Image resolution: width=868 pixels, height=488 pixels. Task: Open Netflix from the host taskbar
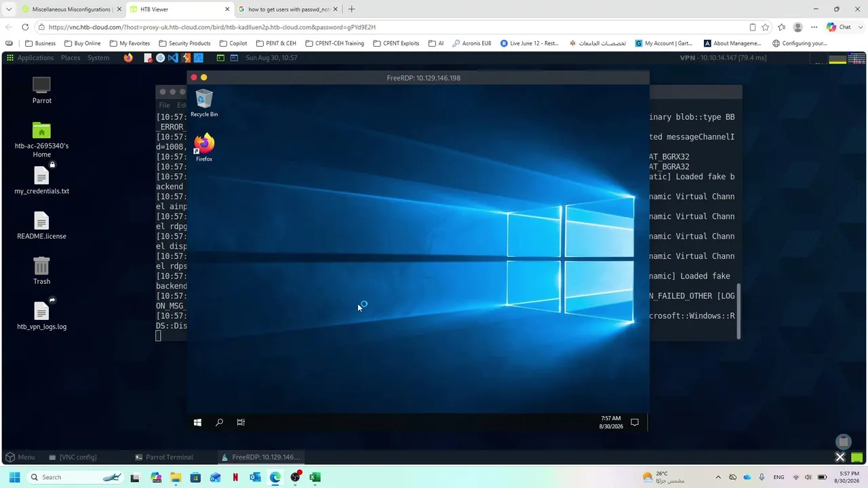pos(235,477)
